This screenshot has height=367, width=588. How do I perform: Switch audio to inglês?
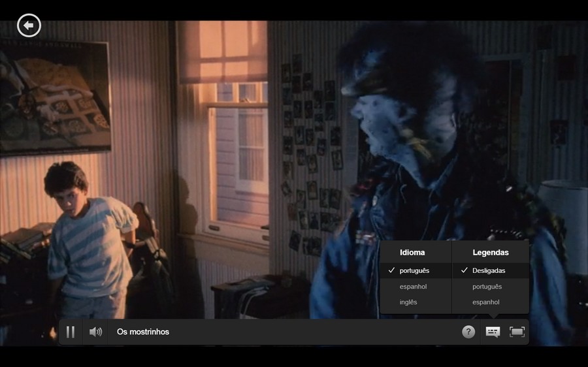416,302
